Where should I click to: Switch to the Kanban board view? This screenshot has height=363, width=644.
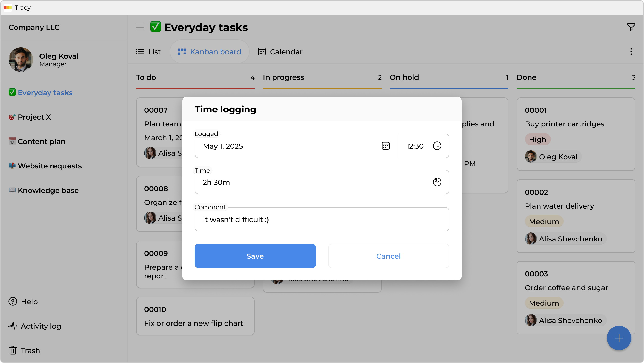209,51
